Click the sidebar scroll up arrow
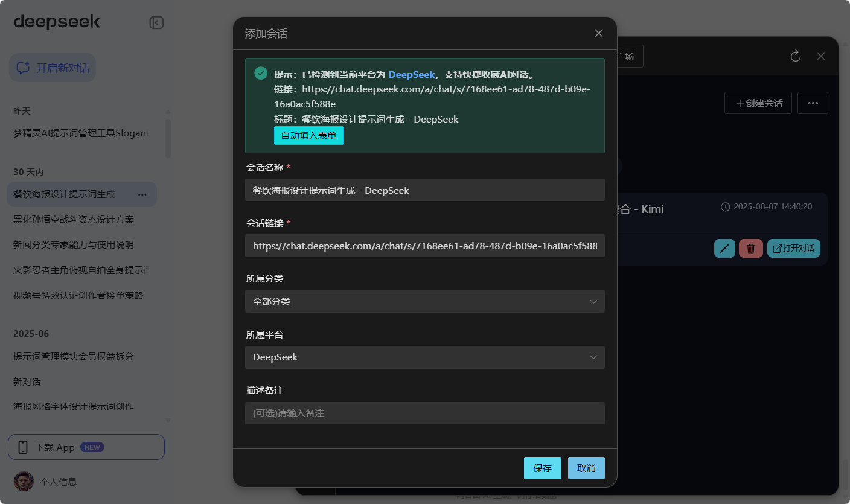The width and height of the screenshot is (850, 504). 168,112
